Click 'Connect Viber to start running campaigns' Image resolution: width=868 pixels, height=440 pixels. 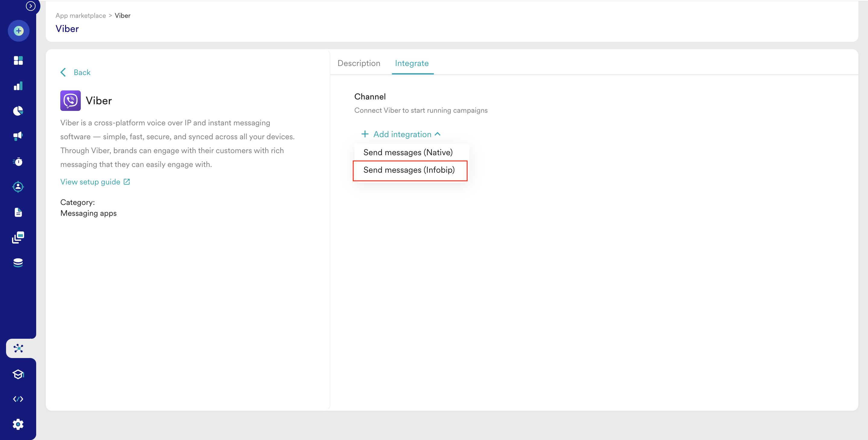pyautogui.click(x=421, y=111)
